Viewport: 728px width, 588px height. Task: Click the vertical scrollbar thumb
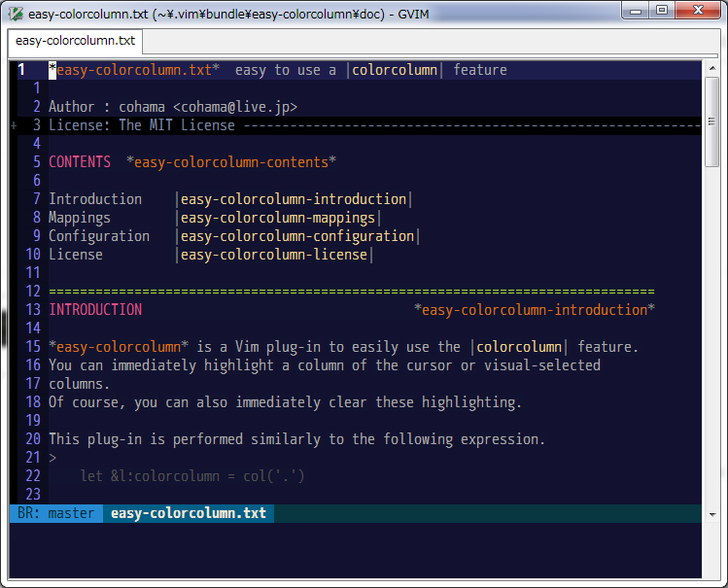pyautogui.click(x=711, y=121)
